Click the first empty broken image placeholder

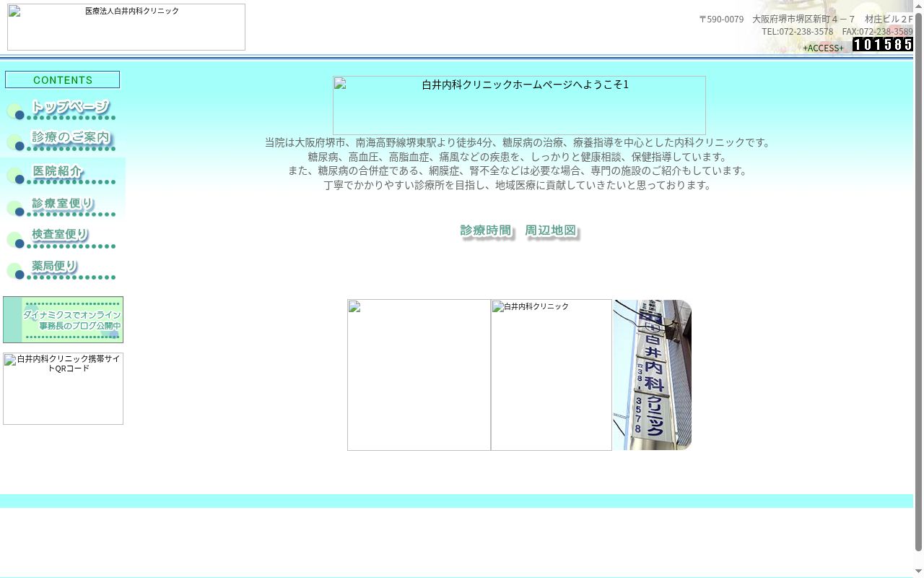(x=419, y=375)
